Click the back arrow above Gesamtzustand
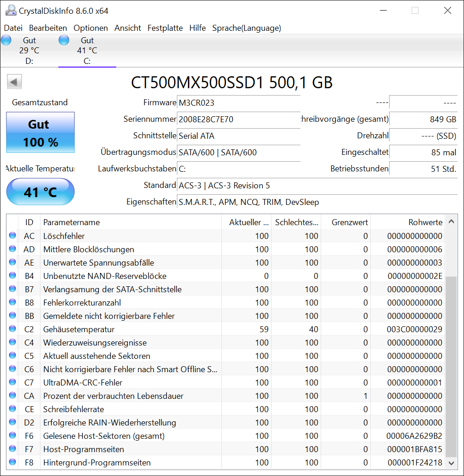Image resolution: width=464 pixels, height=476 pixels. click(x=14, y=81)
